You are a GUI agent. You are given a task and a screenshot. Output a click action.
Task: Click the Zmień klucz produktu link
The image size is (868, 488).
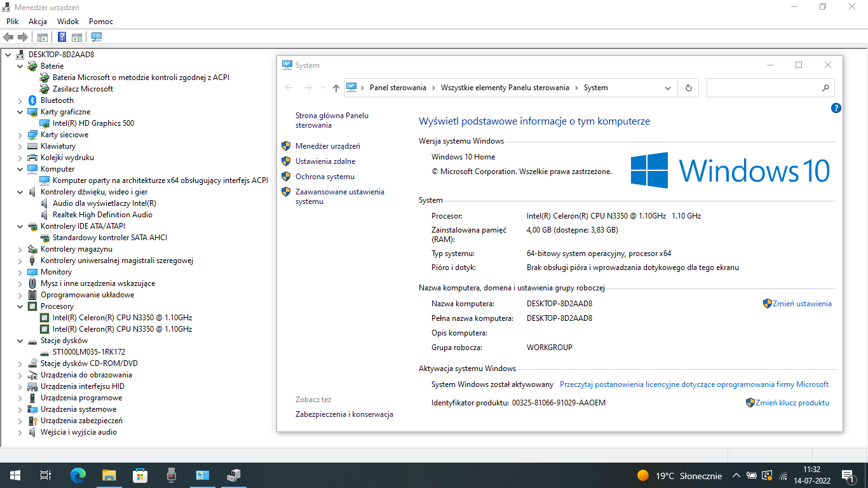[x=792, y=403]
